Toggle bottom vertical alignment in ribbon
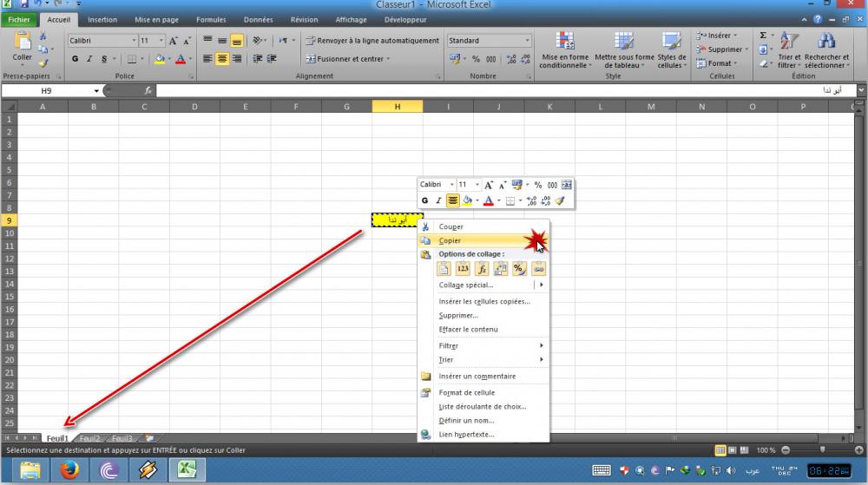The width and height of the screenshot is (868, 485). (237, 41)
